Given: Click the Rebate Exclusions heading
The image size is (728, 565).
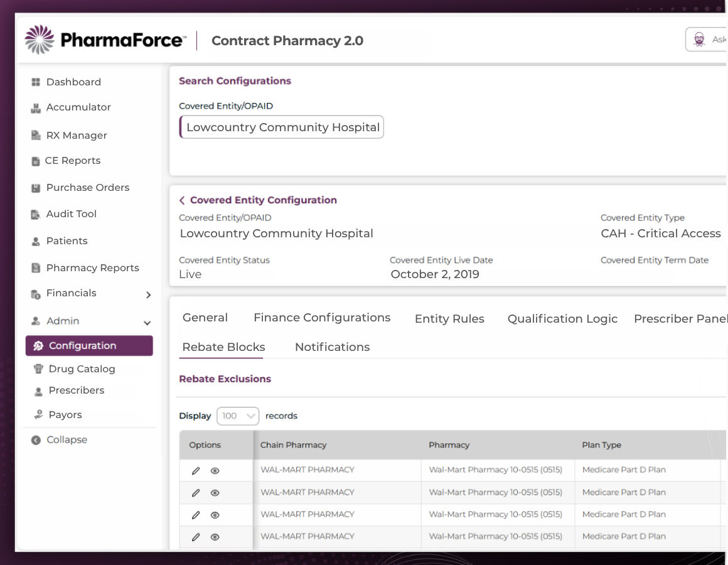Looking at the screenshot, I should pos(225,379).
